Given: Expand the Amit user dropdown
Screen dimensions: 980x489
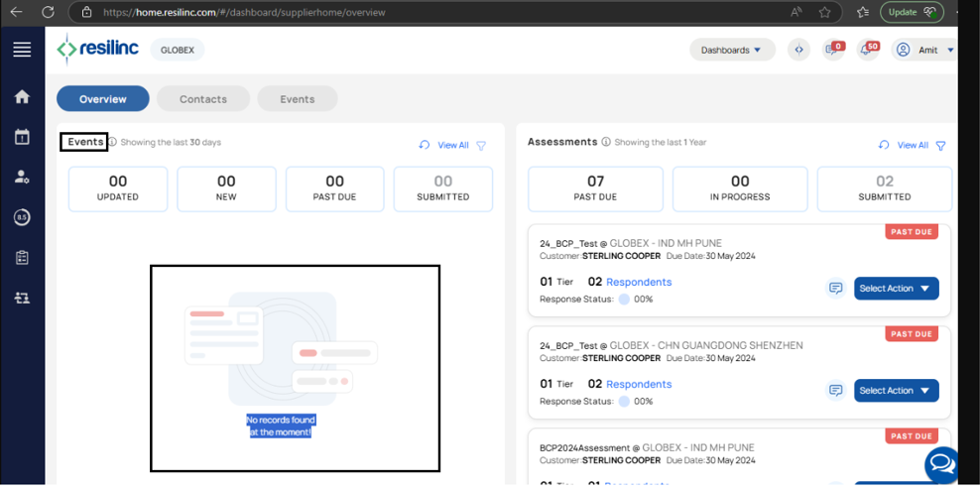Looking at the screenshot, I should [950, 50].
